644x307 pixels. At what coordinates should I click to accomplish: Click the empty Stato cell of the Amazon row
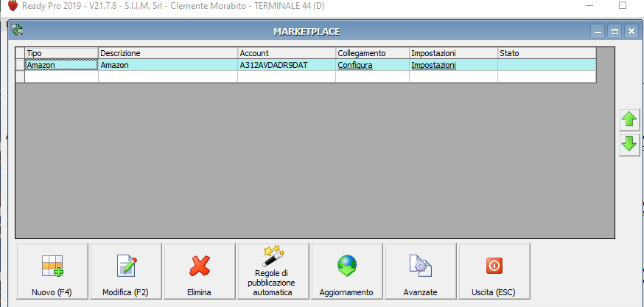(547, 65)
